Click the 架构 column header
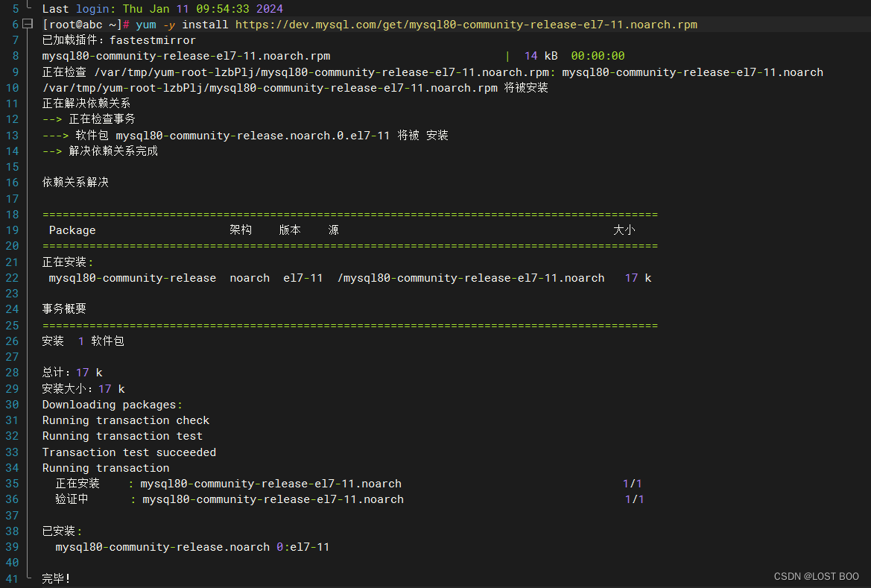Viewport: 871px width, 588px height. click(240, 230)
